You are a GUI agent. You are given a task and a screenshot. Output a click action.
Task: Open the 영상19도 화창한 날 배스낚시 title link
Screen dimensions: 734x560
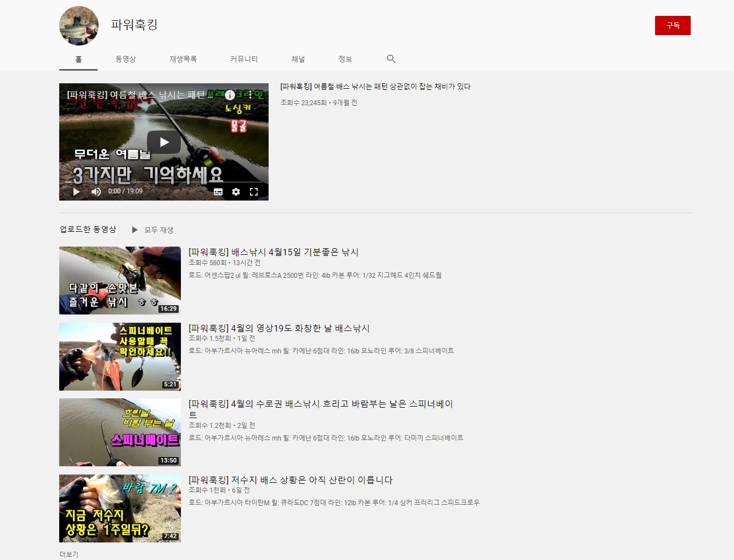coord(279,328)
